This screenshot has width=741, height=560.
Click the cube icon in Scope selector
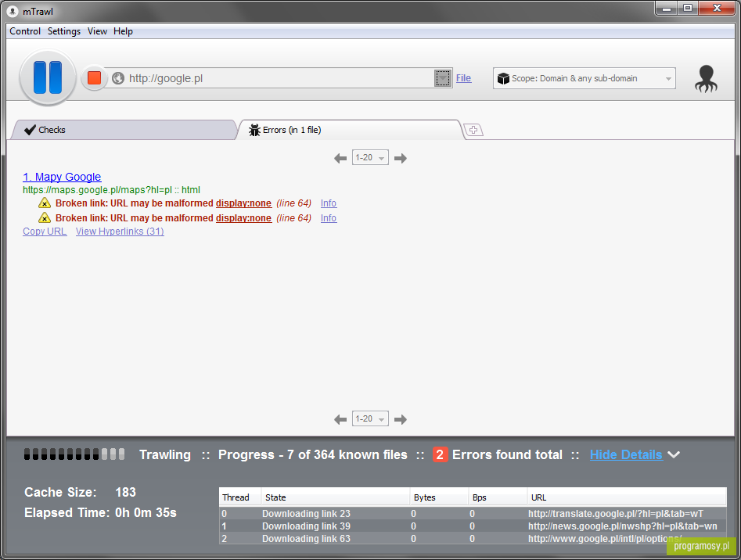click(x=503, y=78)
